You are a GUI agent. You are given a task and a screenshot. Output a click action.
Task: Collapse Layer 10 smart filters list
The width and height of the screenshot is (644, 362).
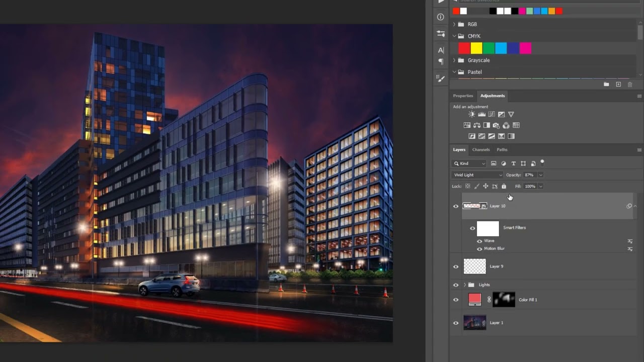pyautogui.click(x=635, y=206)
